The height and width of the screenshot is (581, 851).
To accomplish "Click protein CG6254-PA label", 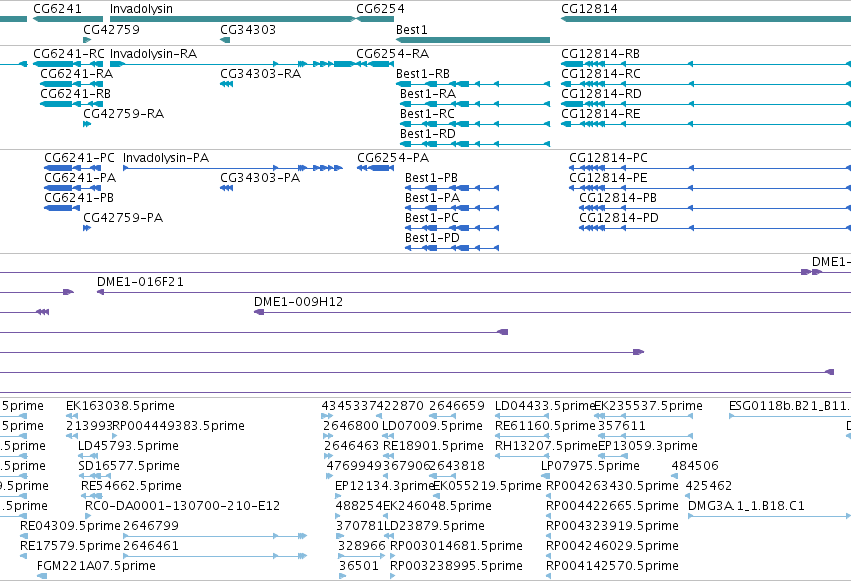I will [393, 158].
